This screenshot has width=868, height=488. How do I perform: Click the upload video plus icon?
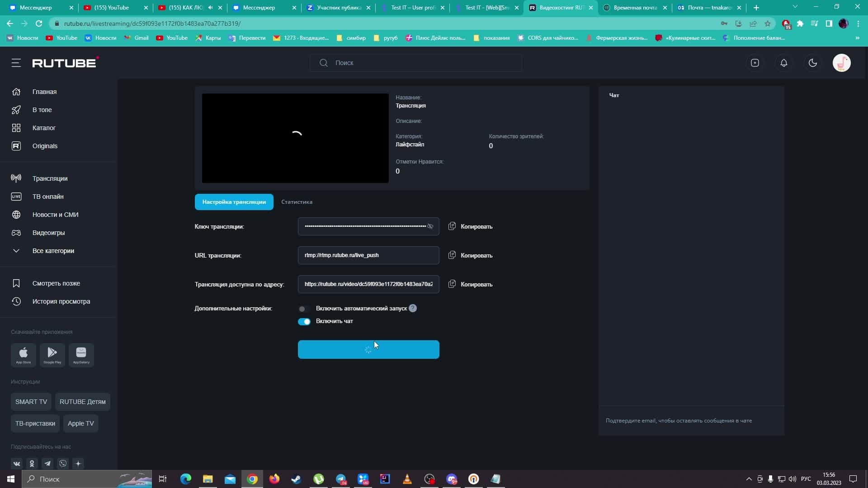click(755, 63)
